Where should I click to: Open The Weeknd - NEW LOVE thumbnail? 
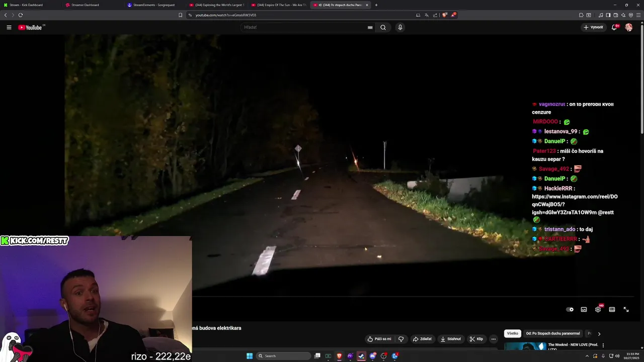(525, 346)
